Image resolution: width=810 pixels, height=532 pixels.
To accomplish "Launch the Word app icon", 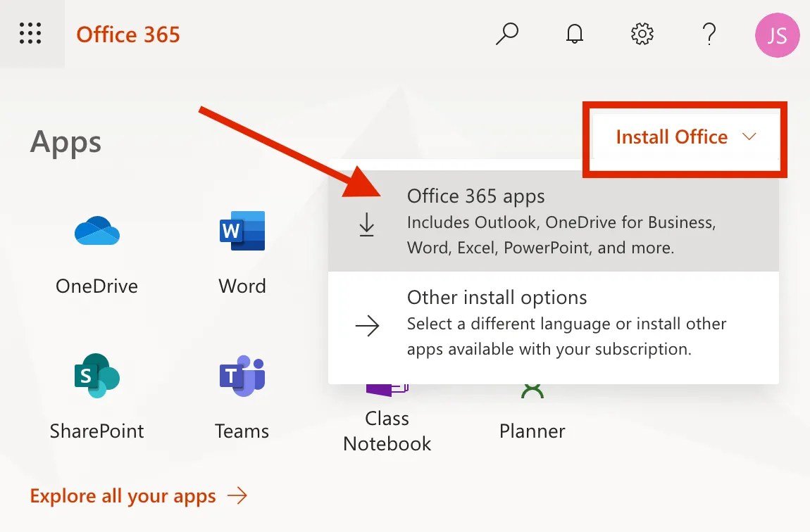I will pyautogui.click(x=242, y=231).
